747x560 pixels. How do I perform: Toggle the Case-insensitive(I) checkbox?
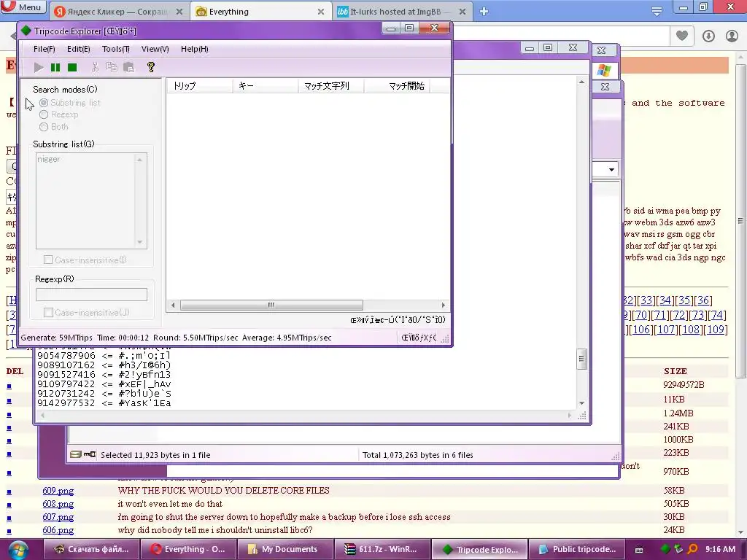click(x=48, y=260)
